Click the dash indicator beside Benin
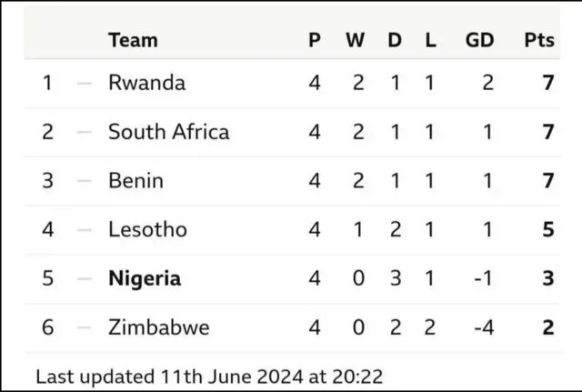This screenshot has height=392, width=582. (x=85, y=181)
